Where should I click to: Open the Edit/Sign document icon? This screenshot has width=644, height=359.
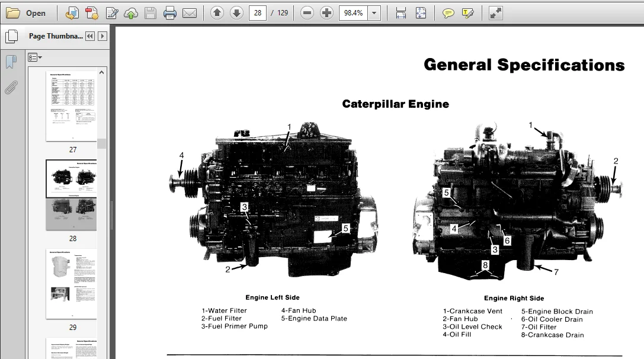(111, 13)
